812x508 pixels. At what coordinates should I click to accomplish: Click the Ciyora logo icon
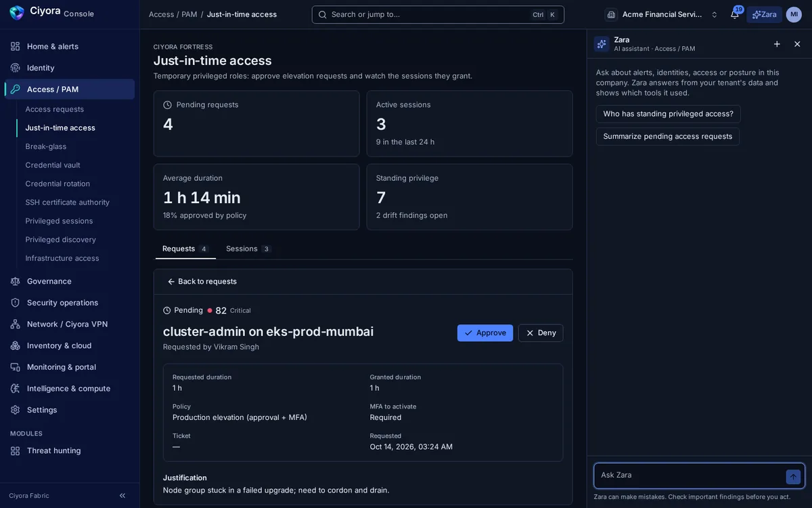pos(17,13)
